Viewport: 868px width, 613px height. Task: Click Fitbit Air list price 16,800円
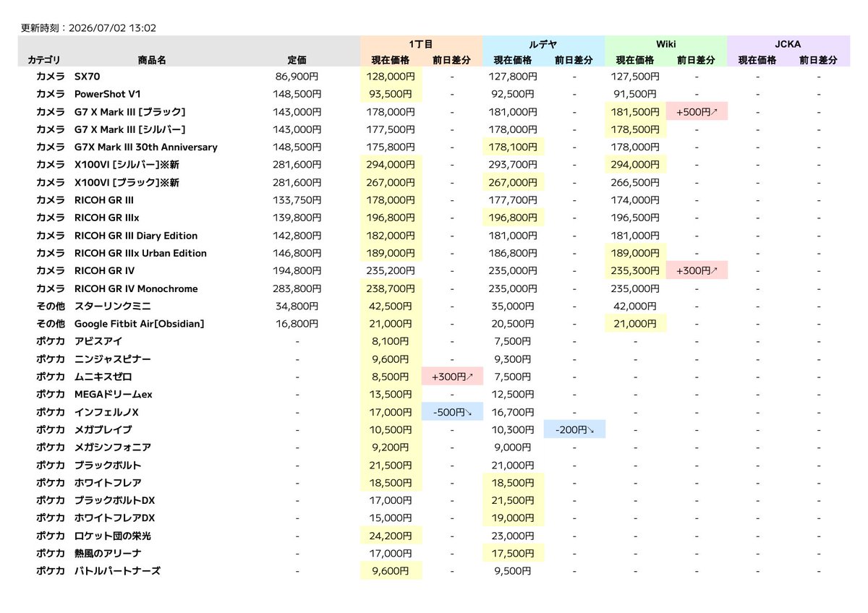pos(299,324)
